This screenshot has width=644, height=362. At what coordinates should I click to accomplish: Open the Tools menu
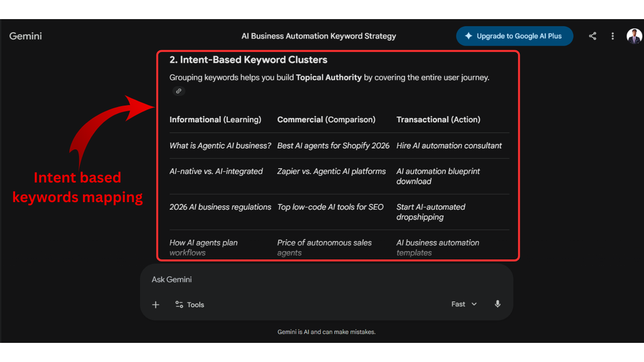click(x=190, y=305)
